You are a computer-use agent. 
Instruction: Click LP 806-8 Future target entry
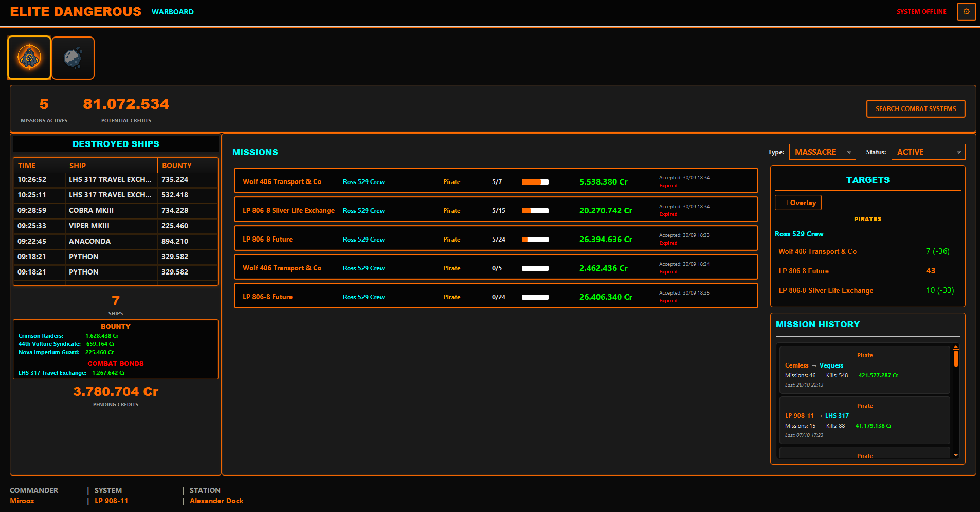click(x=804, y=271)
